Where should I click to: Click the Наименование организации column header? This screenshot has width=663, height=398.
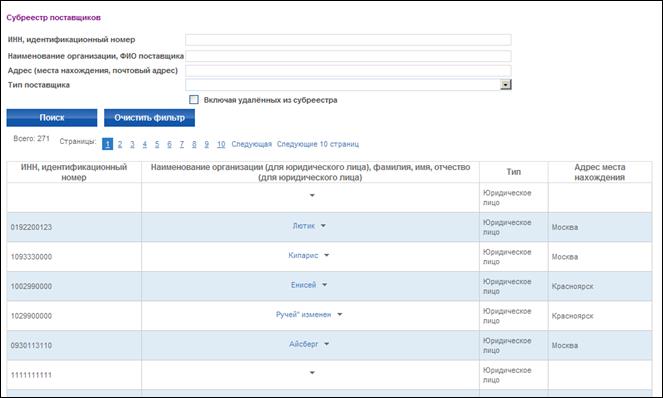point(310,172)
